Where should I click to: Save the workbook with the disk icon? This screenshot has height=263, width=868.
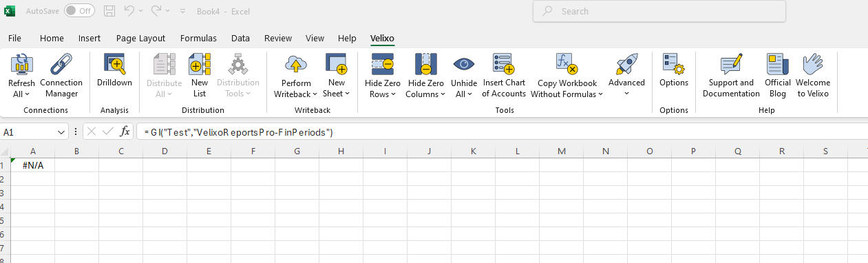(x=109, y=11)
